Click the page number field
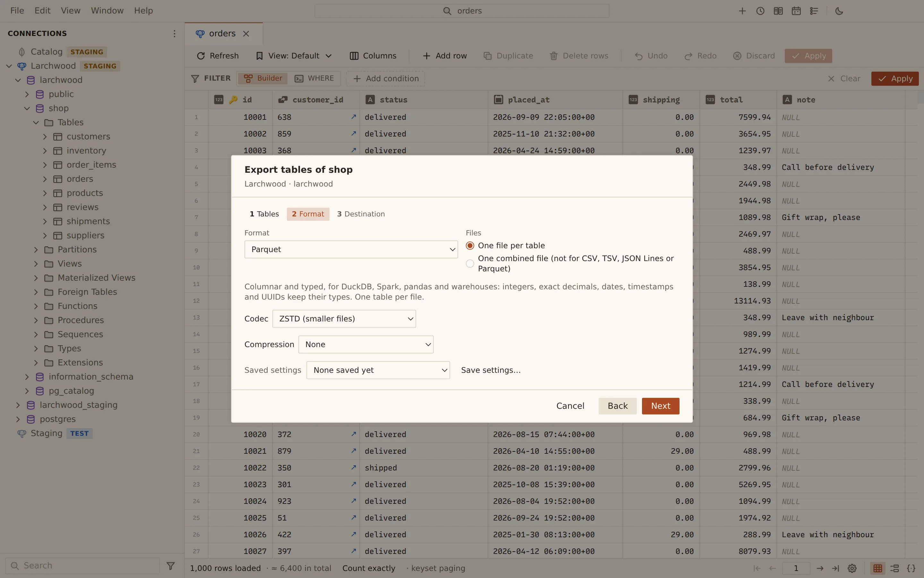Viewport: 924px width, 578px height. pyautogui.click(x=796, y=568)
